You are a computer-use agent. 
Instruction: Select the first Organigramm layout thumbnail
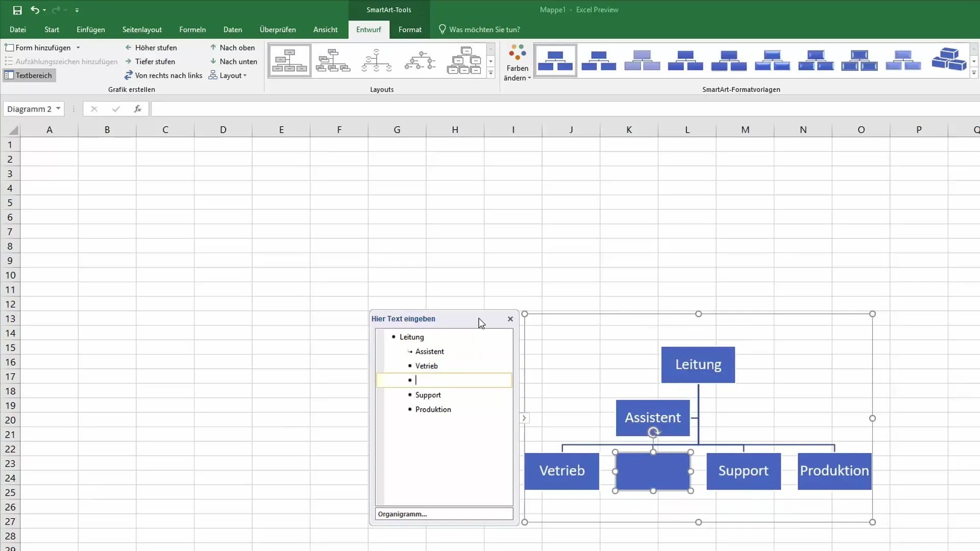pos(289,60)
